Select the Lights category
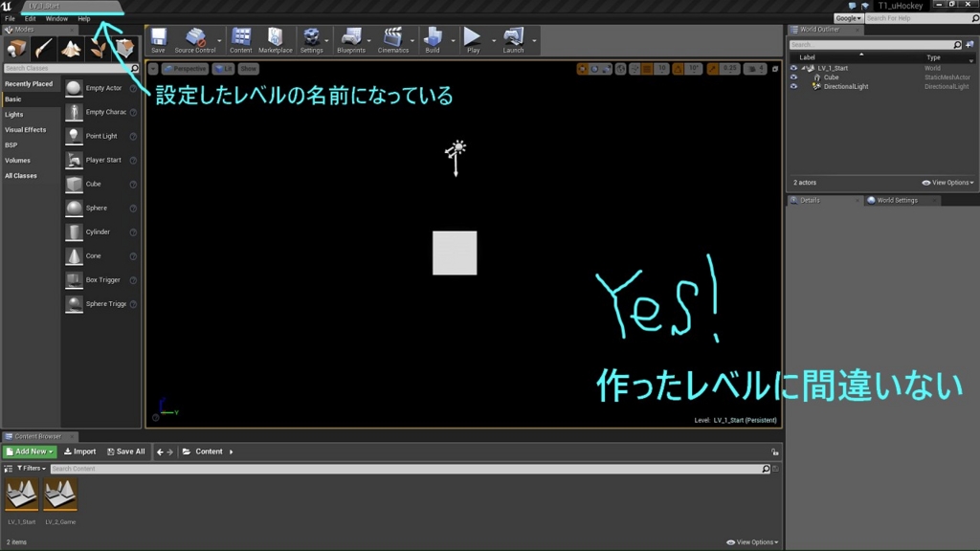Viewport: 980px width, 551px height. click(x=13, y=115)
